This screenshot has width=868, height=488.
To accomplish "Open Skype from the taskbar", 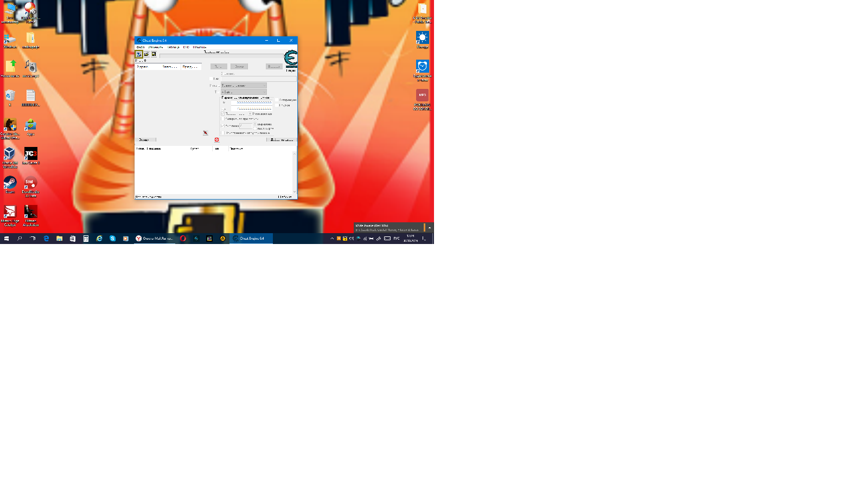I will tap(112, 238).
